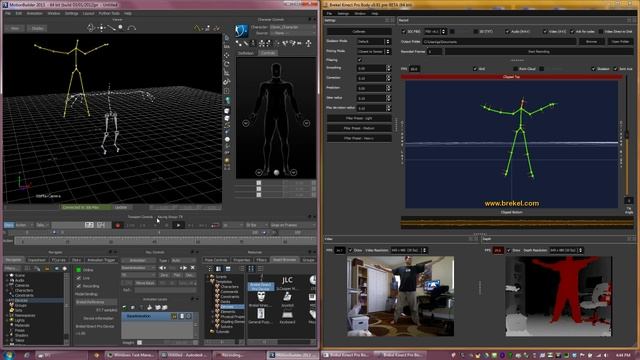Click Filter Preset - Medium button
640x360 pixels.
coord(359,128)
